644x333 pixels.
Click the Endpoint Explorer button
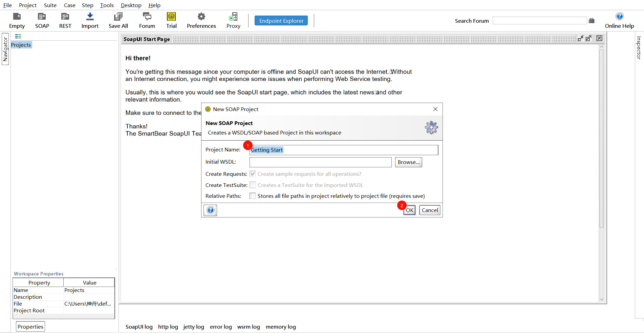281,21
